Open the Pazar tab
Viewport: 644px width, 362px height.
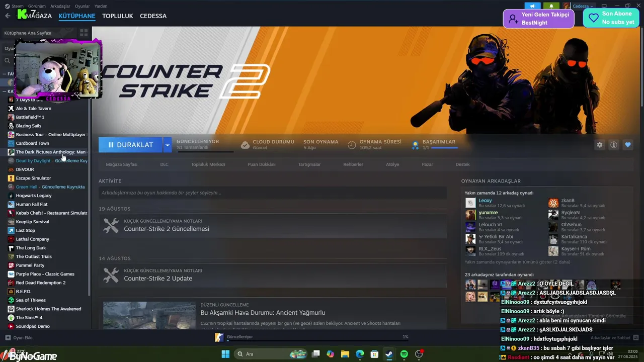pyautogui.click(x=427, y=164)
